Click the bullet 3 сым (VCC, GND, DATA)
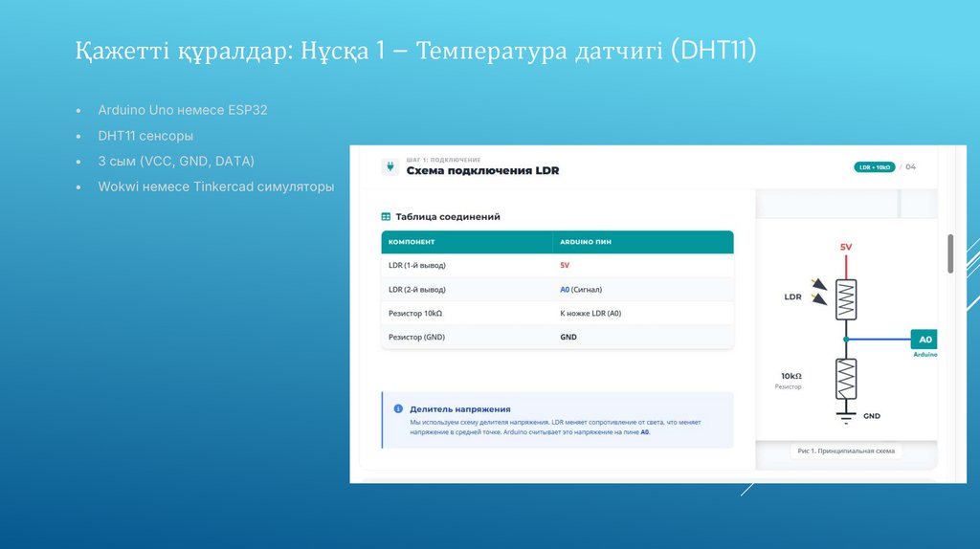The width and height of the screenshot is (980, 549). click(x=176, y=161)
